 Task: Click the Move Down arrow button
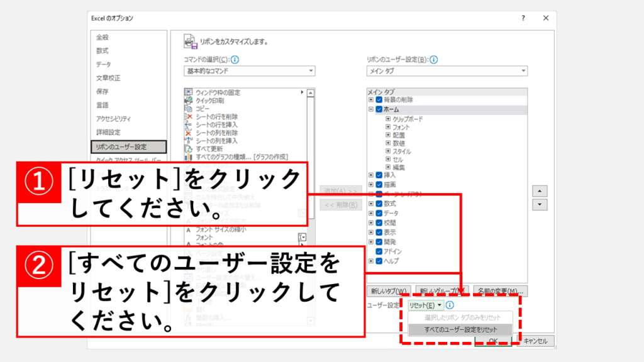pyautogui.click(x=540, y=204)
